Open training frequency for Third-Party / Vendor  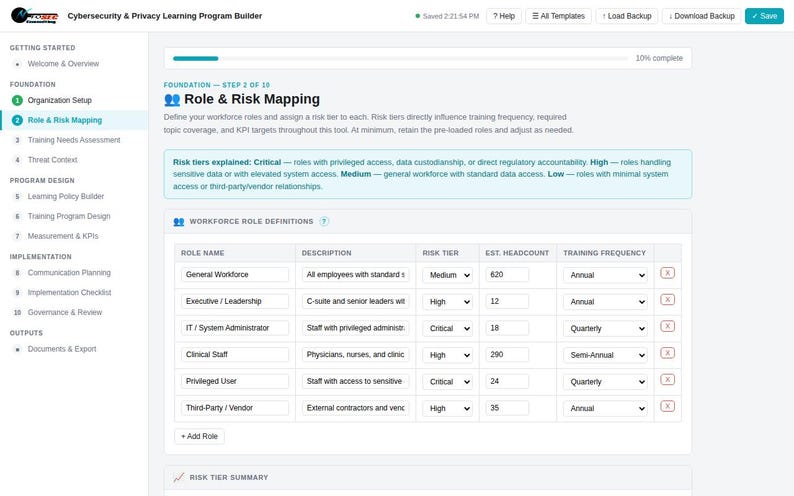coord(605,408)
